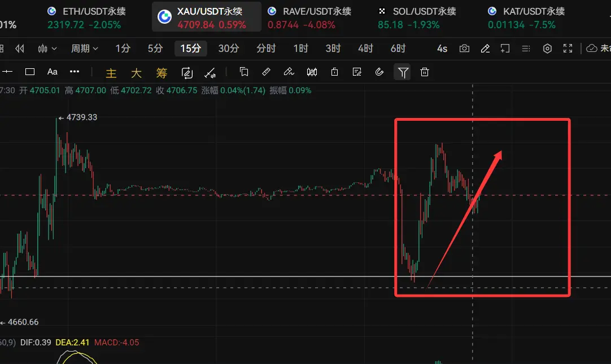This screenshot has height=364, width=611.
Task: Select the ruler measure tool
Action: point(266,72)
